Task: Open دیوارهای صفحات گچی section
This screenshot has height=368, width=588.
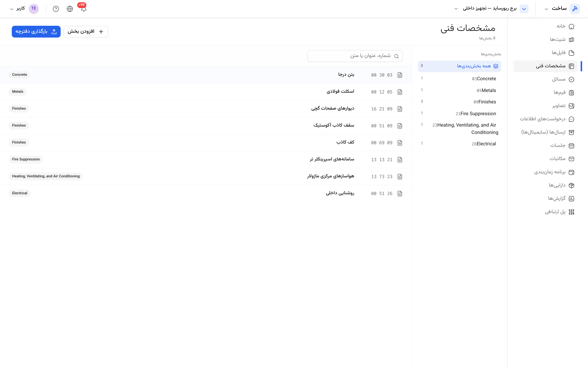Action: pyautogui.click(x=206, y=109)
